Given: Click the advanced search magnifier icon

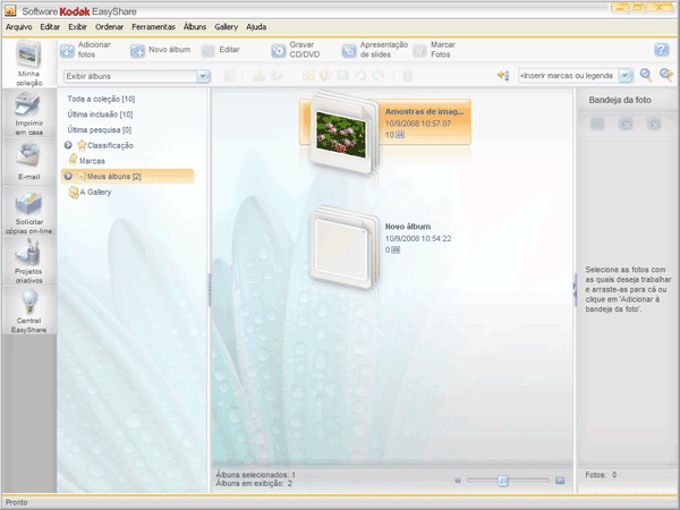Looking at the screenshot, I should [666, 75].
